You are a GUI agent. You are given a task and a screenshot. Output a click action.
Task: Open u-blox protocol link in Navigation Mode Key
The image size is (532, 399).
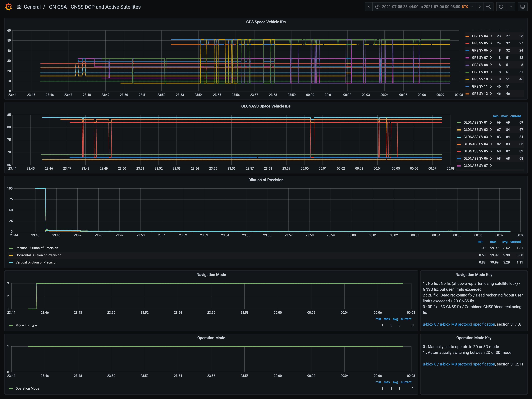point(459,324)
